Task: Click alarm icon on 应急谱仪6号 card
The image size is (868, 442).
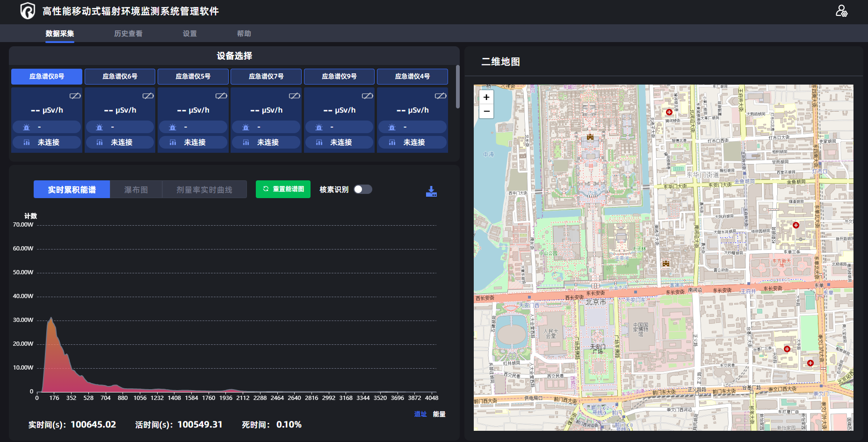Action: point(100,127)
